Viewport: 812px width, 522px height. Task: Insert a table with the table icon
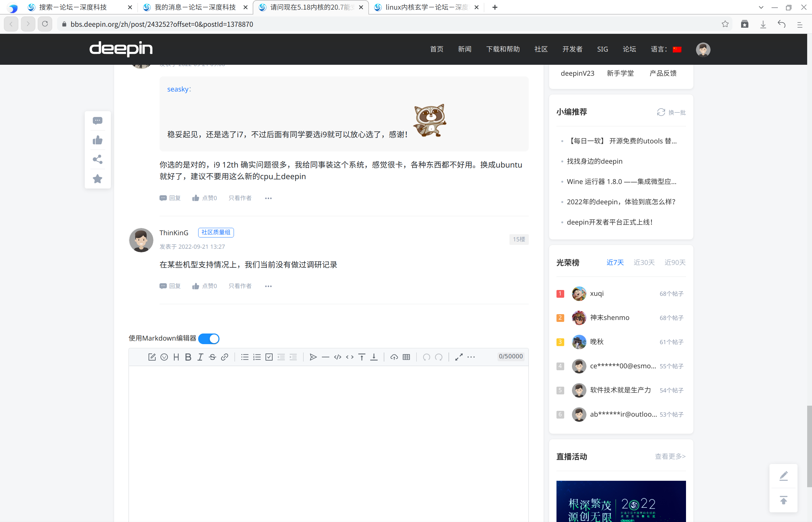(x=406, y=357)
